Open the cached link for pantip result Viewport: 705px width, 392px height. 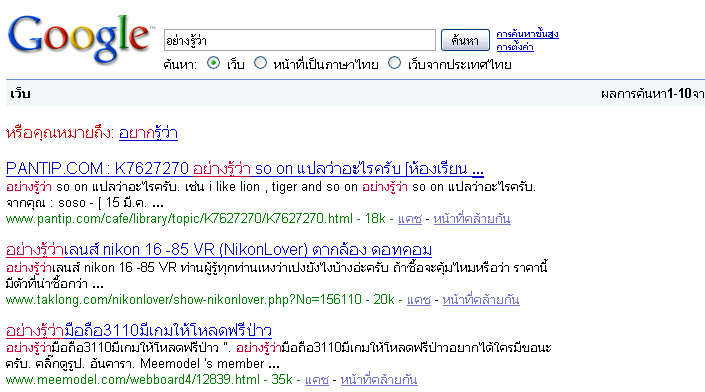click(x=410, y=219)
